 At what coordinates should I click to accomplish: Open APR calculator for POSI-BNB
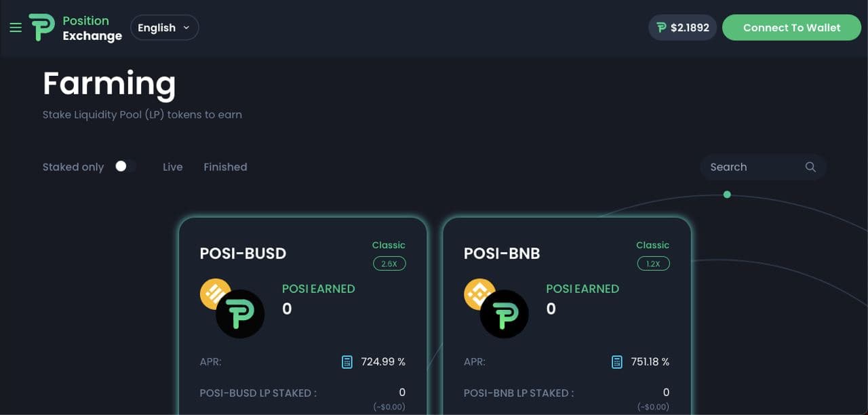click(617, 361)
